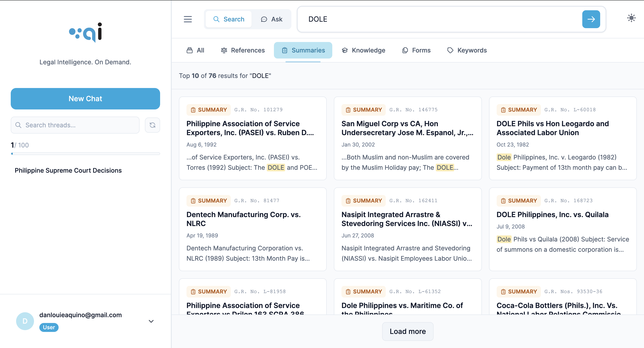This screenshot has height=348, width=644.
Task: Open Philippine Supreme Court Decisions thread
Action: click(x=68, y=170)
